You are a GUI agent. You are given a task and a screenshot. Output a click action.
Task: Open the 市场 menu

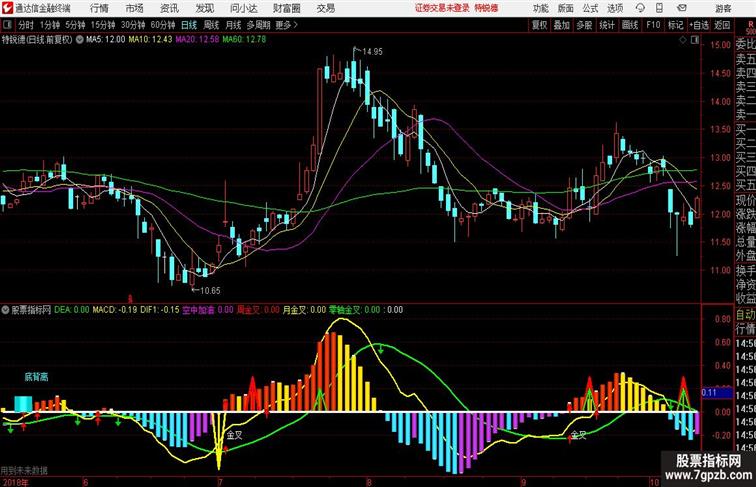click(134, 8)
